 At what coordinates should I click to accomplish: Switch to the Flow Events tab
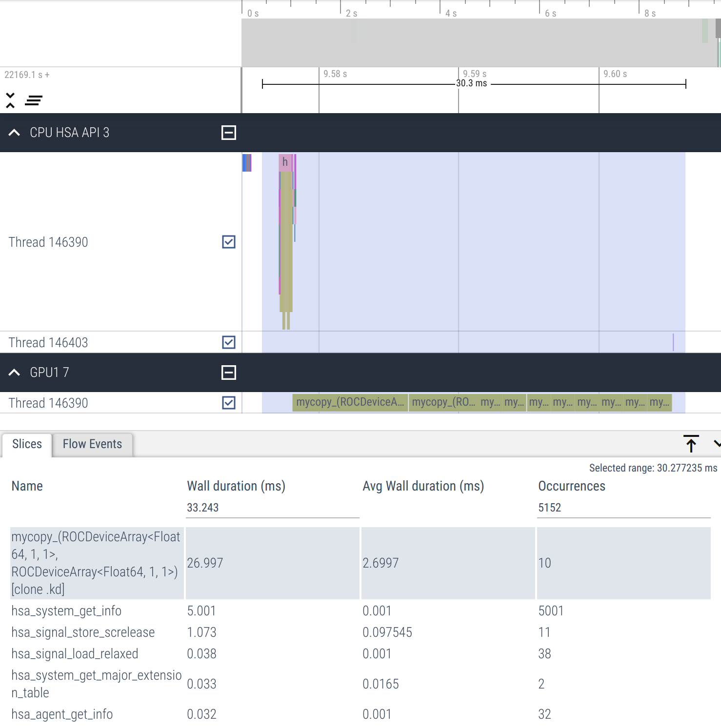92,444
